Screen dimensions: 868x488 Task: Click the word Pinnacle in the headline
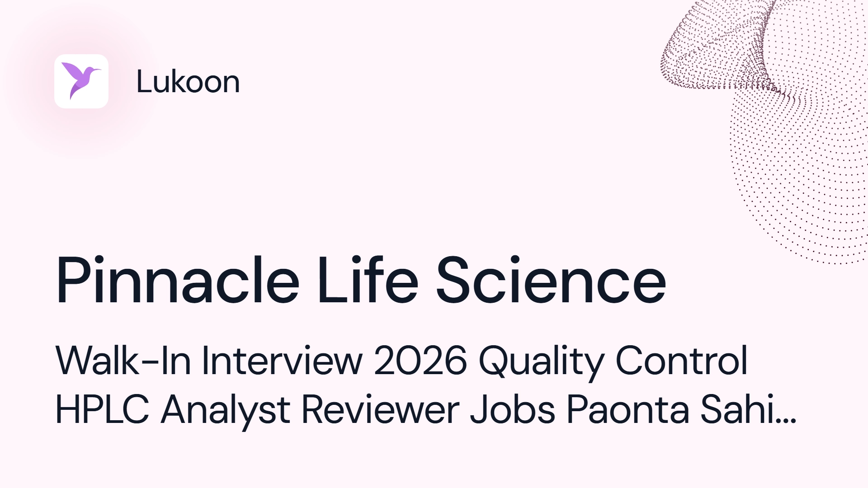(x=177, y=281)
